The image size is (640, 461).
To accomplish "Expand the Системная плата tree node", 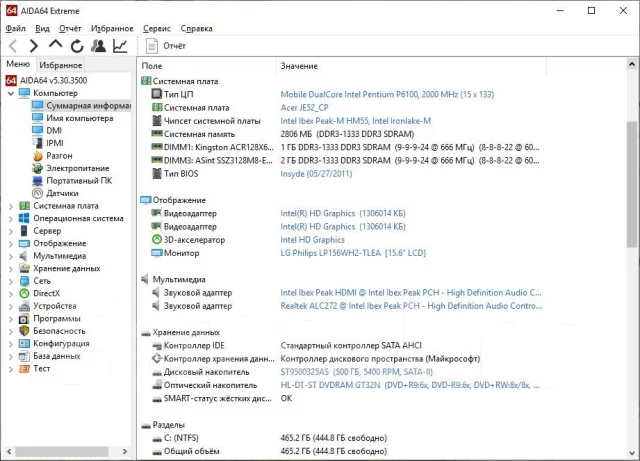I will click(11, 206).
